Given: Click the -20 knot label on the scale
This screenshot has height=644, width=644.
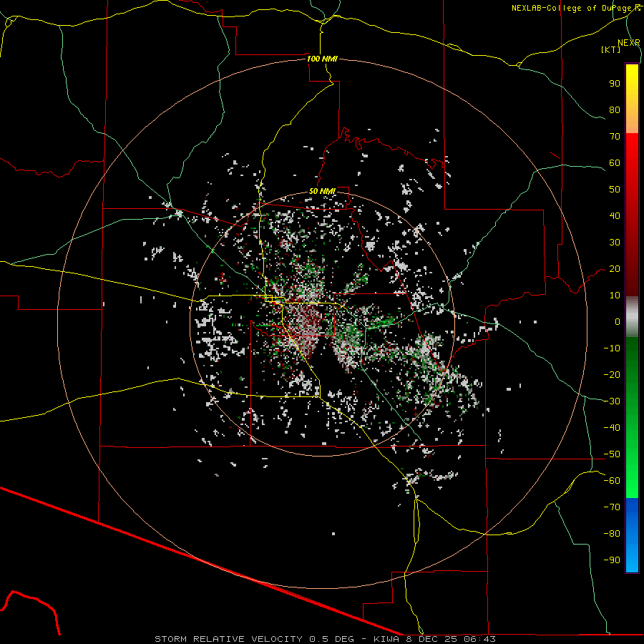Looking at the screenshot, I should [x=612, y=374].
